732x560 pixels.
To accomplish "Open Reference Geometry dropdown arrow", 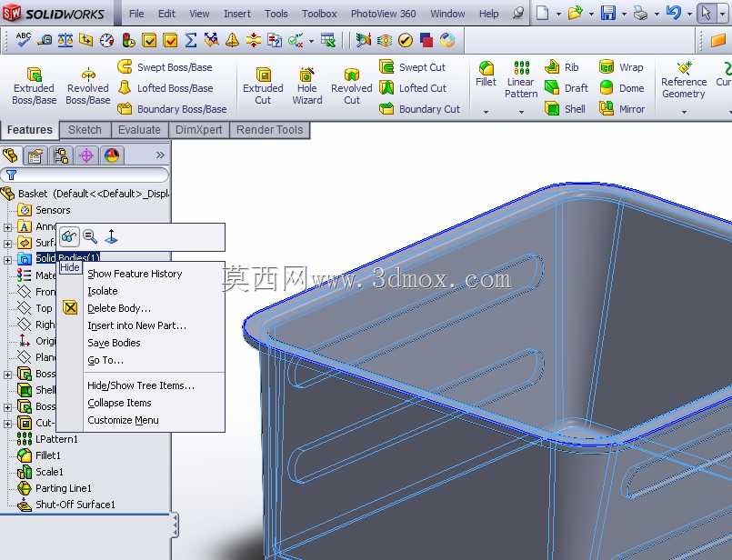I will (x=684, y=112).
